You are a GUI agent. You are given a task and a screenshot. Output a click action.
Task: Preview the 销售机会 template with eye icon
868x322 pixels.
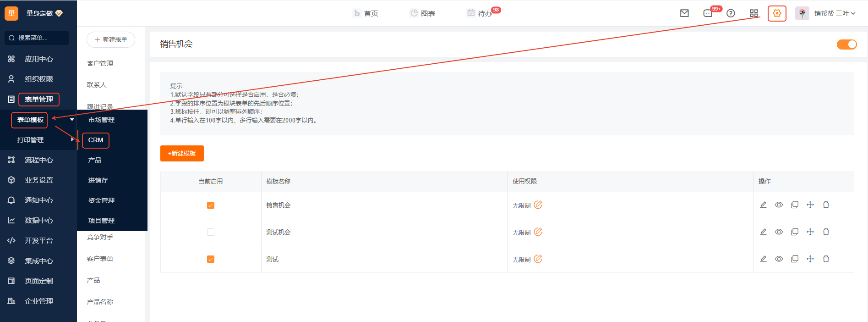click(779, 205)
